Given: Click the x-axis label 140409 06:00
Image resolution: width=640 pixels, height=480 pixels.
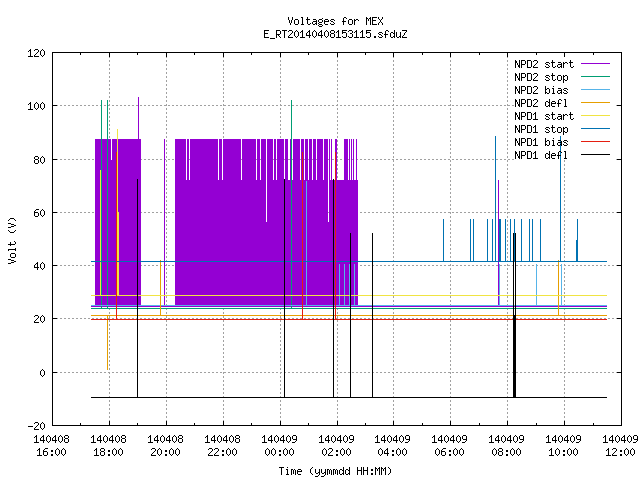Looking at the screenshot, I should tap(449, 446).
